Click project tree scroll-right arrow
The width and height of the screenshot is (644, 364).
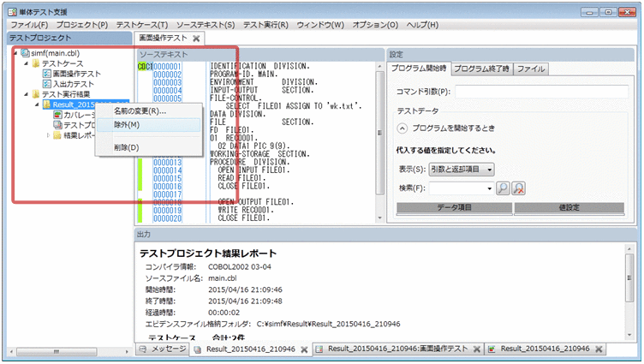[127, 352]
